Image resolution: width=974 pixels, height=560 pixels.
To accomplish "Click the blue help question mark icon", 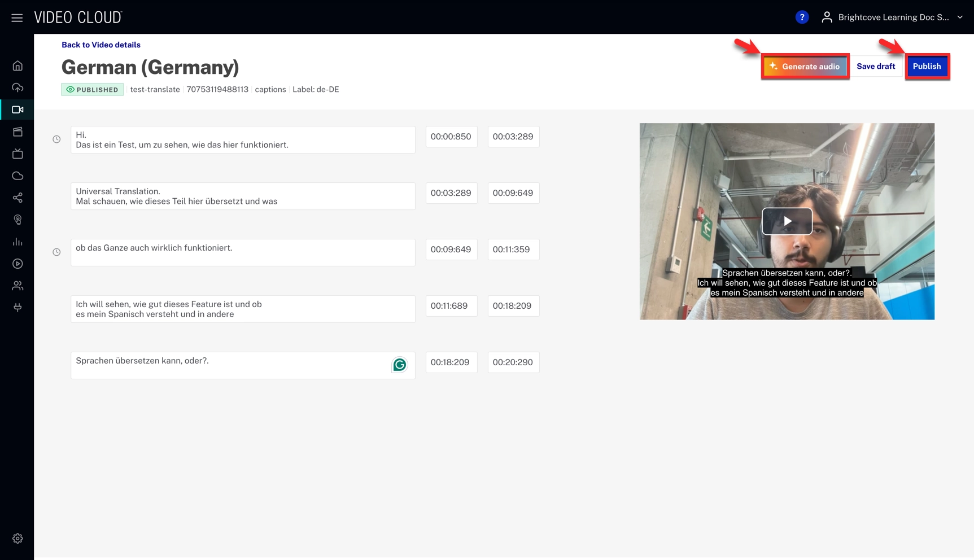I will 802,17.
